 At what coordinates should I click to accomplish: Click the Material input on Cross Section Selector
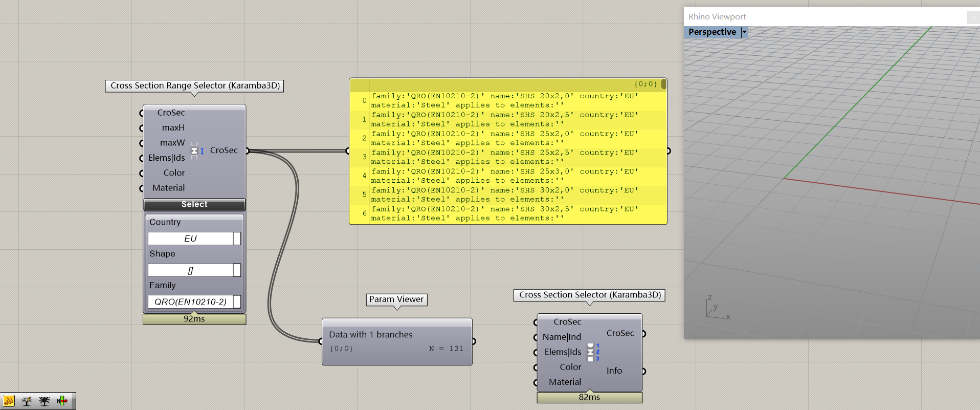[x=565, y=382]
